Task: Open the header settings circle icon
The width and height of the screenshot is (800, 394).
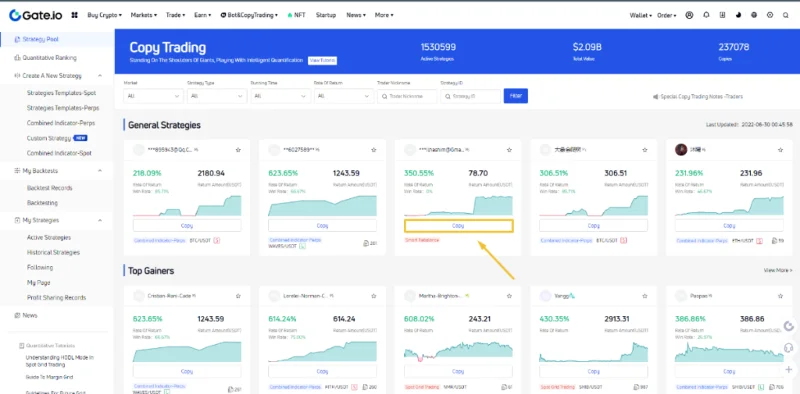Action: coord(770,15)
